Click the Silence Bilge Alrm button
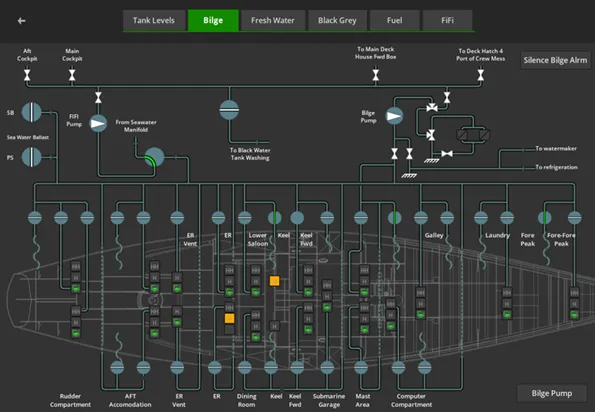This screenshot has width=595, height=412. [555, 60]
